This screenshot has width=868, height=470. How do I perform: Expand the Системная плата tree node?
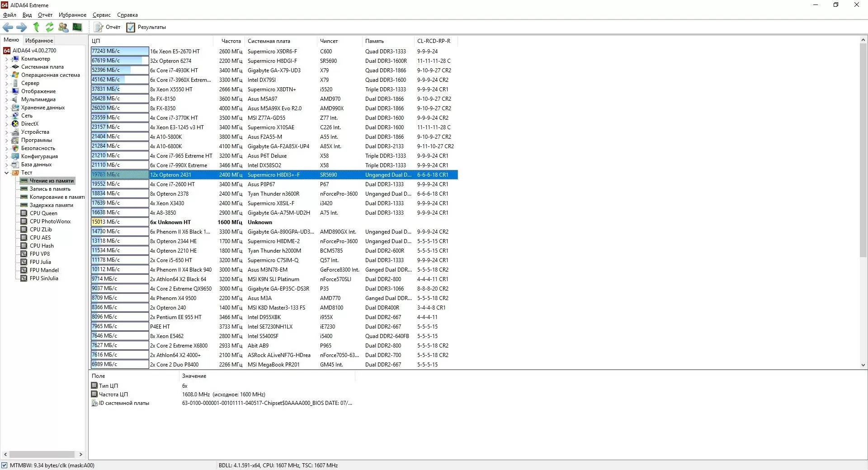[6, 67]
